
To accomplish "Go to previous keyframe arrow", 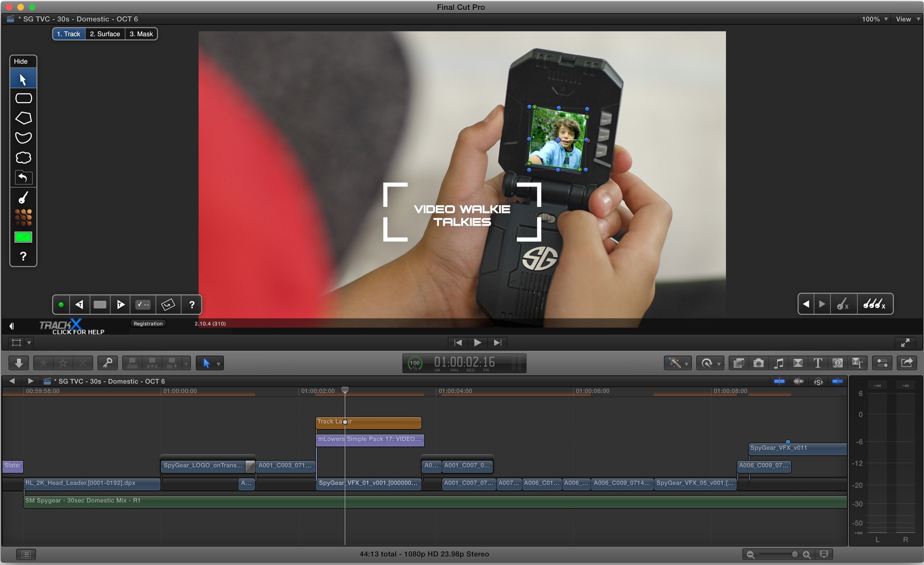I will point(806,304).
